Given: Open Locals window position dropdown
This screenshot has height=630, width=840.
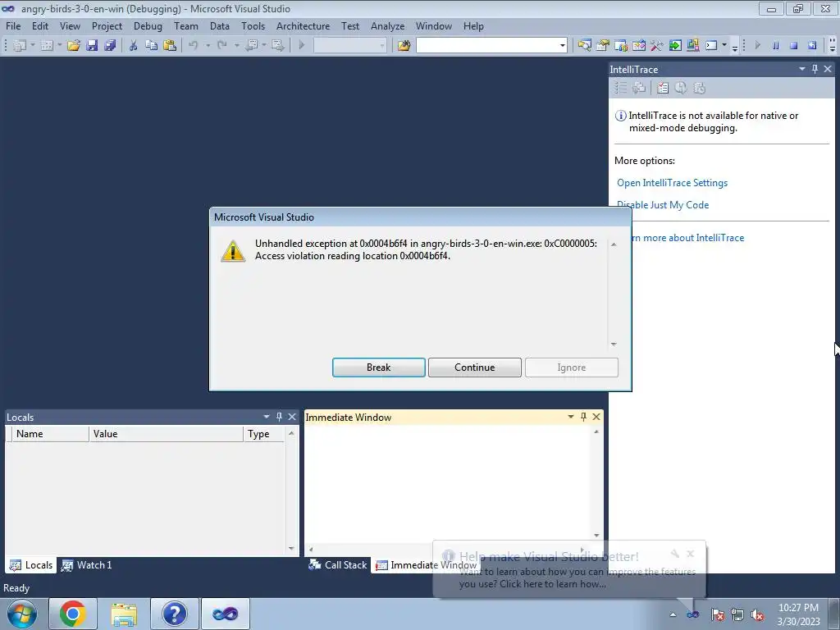Looking at the screenshot, I should coord(267,417).
